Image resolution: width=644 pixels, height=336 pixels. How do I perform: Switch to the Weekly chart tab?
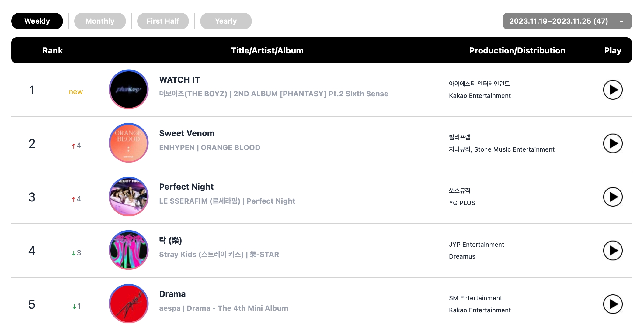[37, 21]
